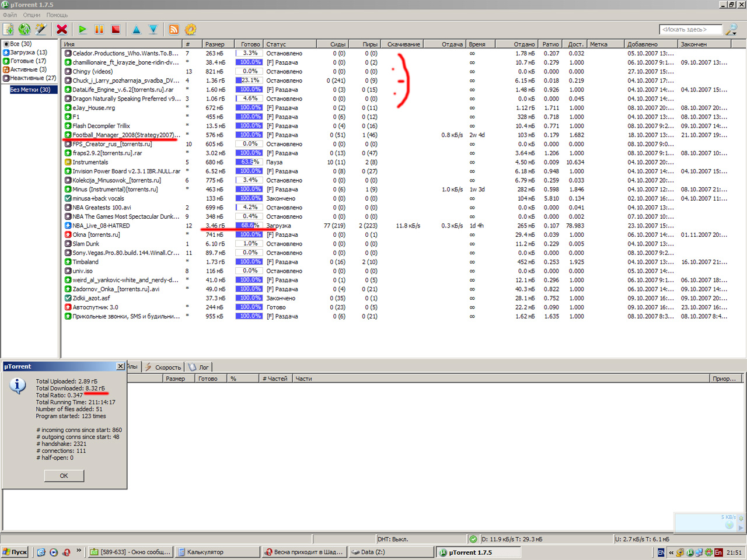
Task: Click the download speed status field
Action: (546, 539)
